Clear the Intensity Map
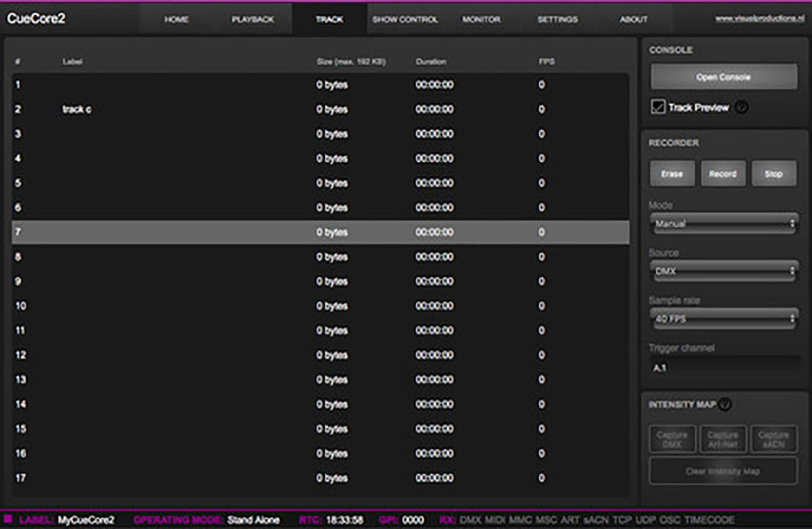812x529 pixels. coord(723,471)
